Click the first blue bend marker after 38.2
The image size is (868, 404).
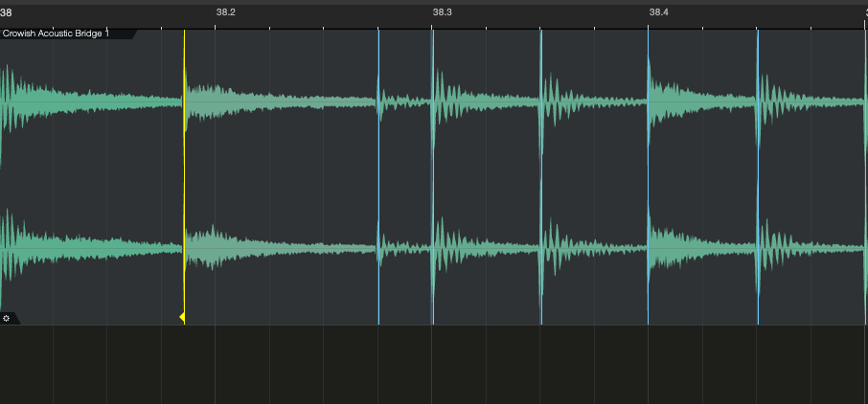(378, 172)
